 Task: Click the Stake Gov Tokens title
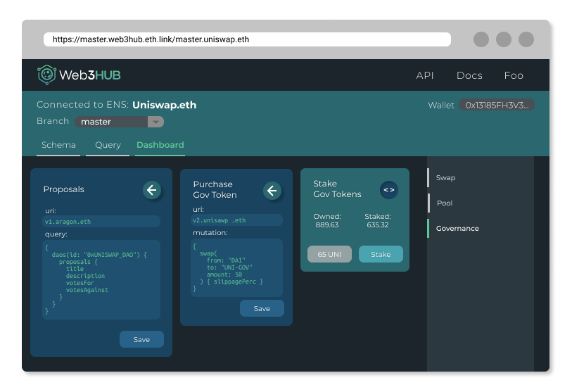click(x=337, y=189)
